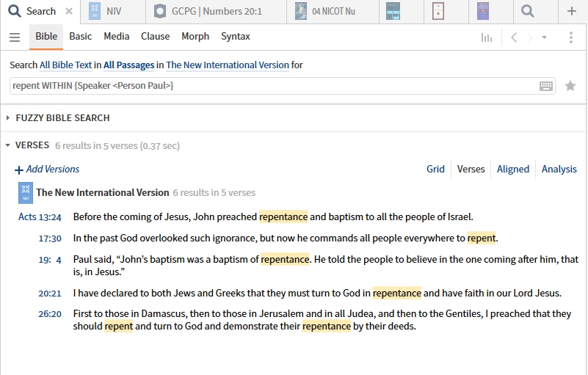Open the three-dot panel options menu
The image size is (588, 375).
tap(571, 37)
